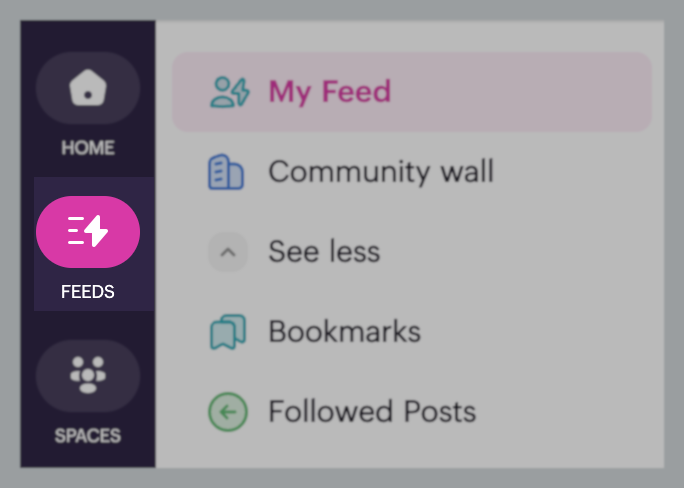684x488 pixels.
Task: Click the See less text
Action: coord(324,252)
